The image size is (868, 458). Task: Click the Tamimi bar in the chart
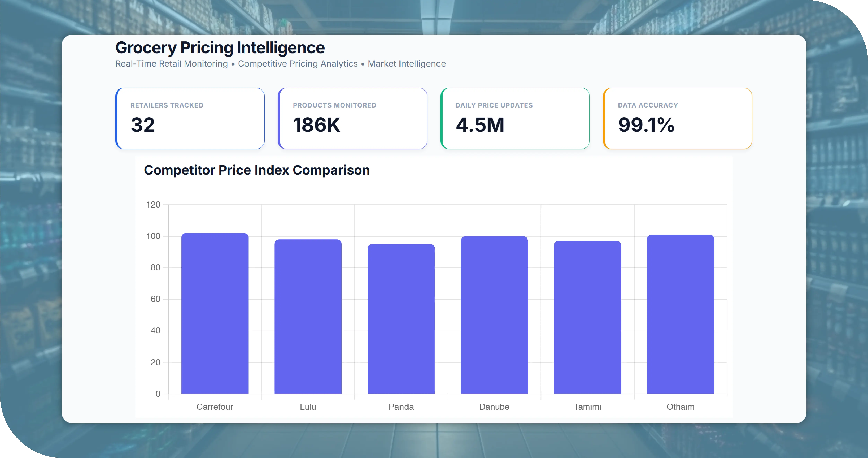(x=587, y=317)
